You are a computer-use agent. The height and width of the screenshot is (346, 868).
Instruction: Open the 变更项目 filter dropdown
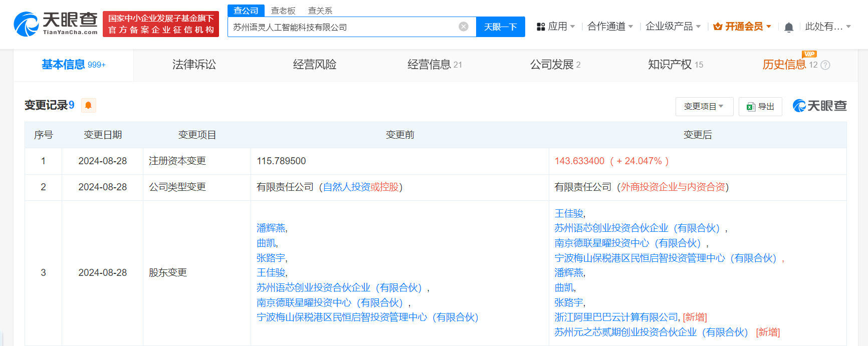(704, 107)
